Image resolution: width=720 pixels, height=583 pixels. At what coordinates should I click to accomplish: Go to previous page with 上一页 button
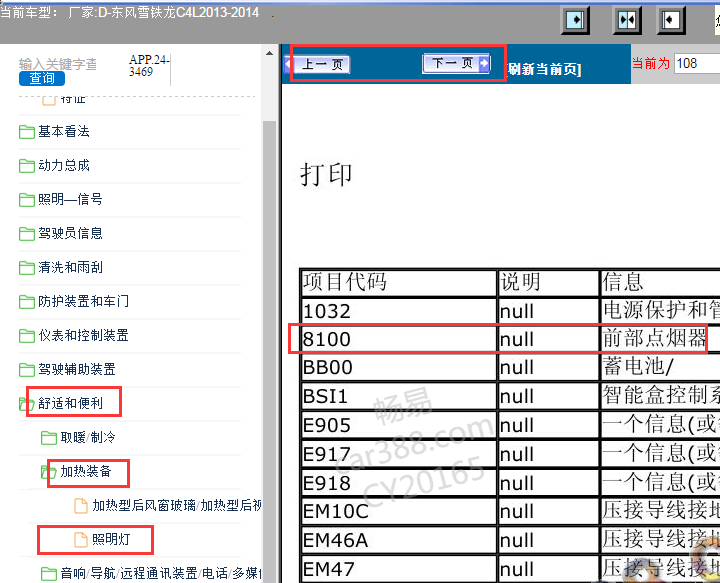(x=318, y=64)
